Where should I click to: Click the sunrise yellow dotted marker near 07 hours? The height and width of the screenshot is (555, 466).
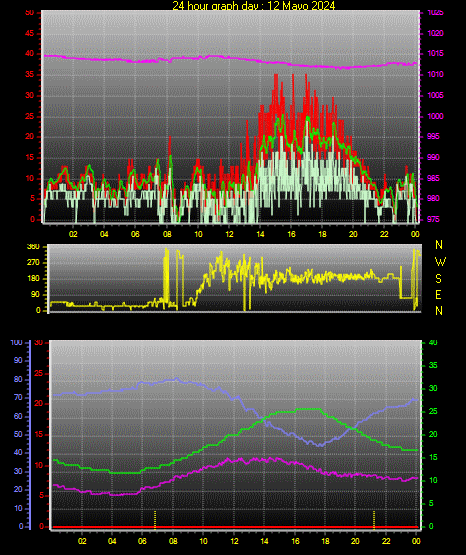coord(155,519)
